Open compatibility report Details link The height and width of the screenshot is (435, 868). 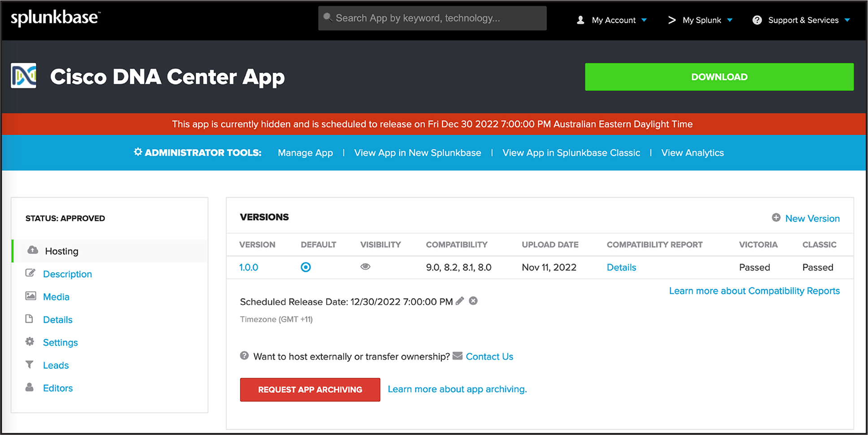621,267
